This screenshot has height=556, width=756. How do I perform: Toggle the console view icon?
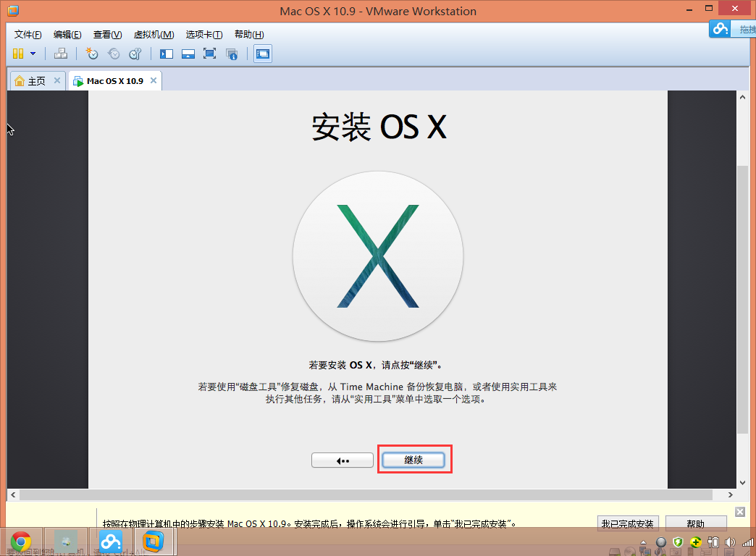pyautogui.click(x=263, y=54)
